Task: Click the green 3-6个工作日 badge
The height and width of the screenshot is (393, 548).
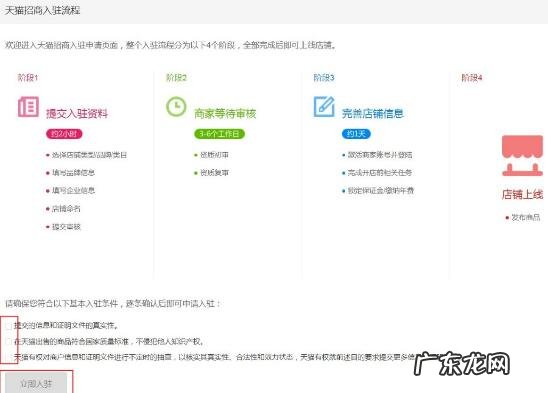Action: coord(219,134)
